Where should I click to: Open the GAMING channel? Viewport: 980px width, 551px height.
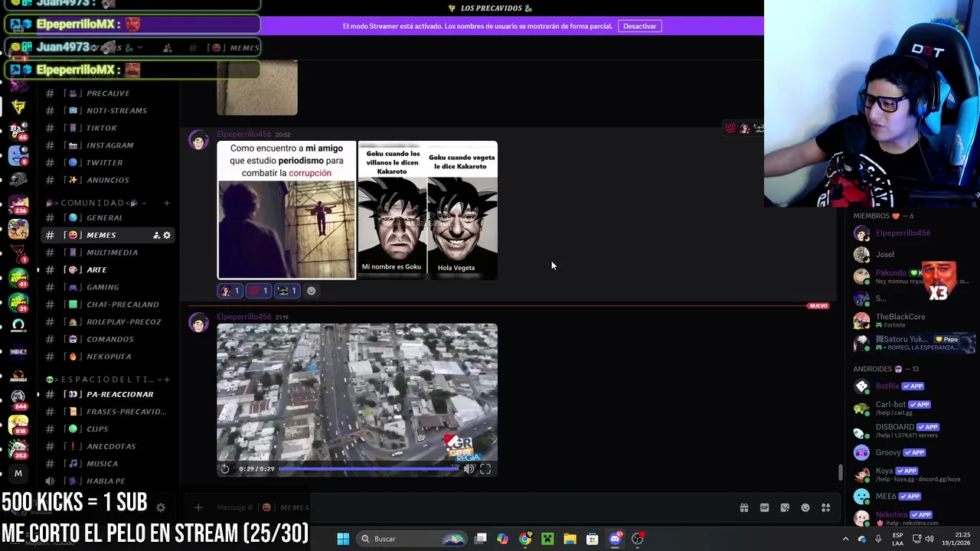coord(107,288)
